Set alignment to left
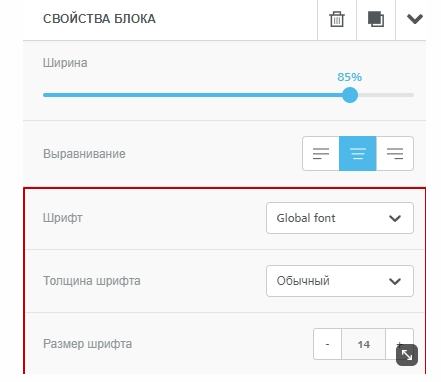 coord(321,154)
